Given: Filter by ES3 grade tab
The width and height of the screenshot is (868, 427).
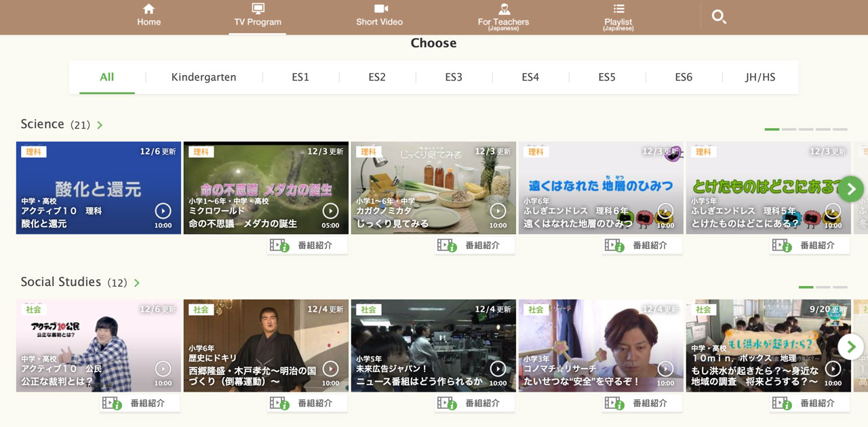Looking at the screenshot, I should point(454,77).
